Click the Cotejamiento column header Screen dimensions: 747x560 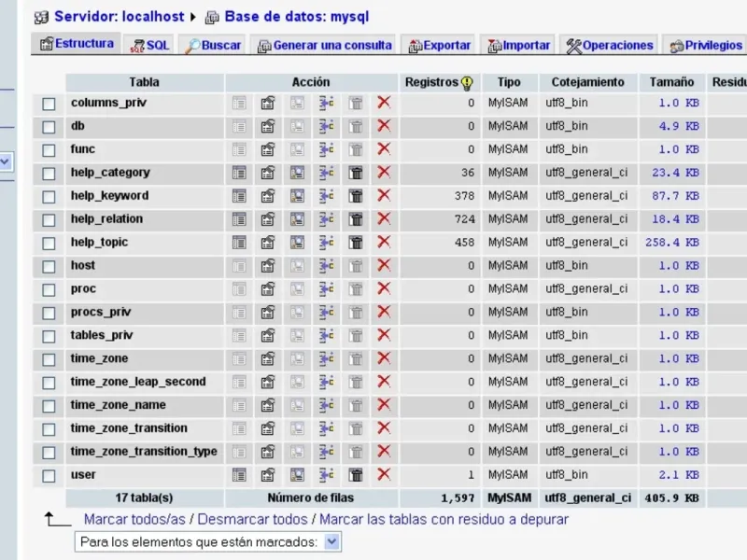point(588,82)
